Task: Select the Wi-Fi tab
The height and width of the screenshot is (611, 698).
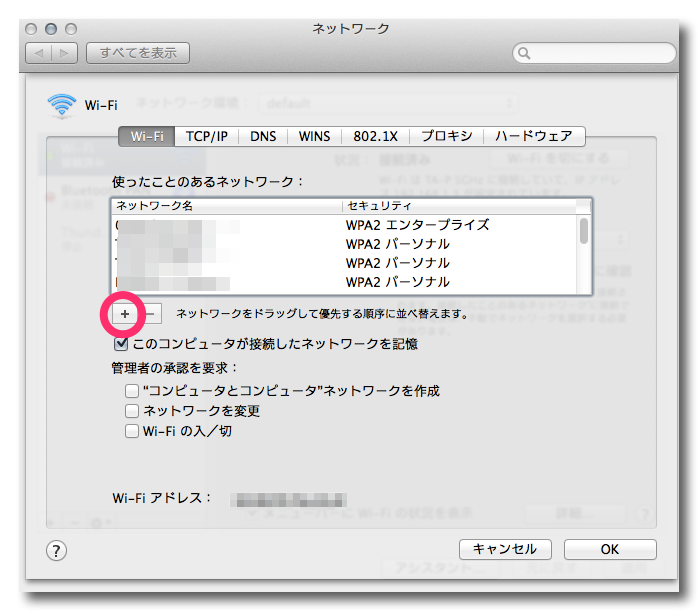Action: click(147, 136)
